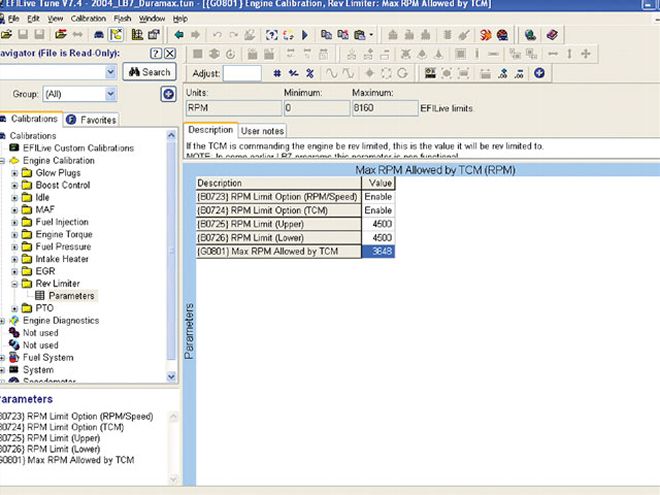This screenshot has width=660, height=495.
Task: Click the open tune file icon
Action: [x=6, y=35]
